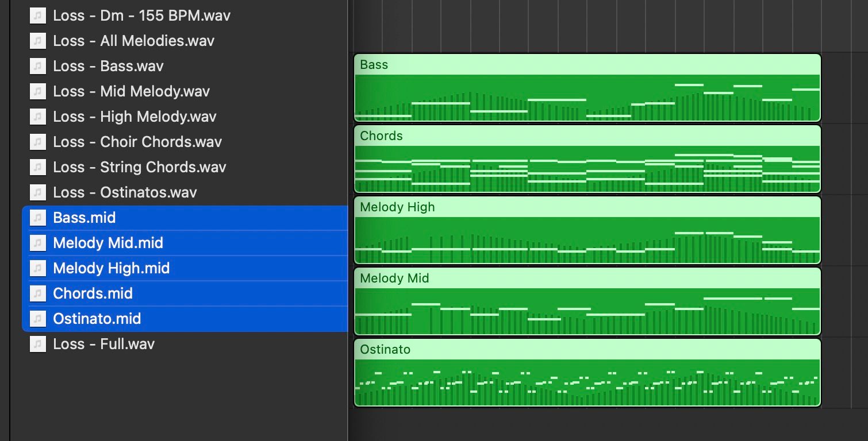Screen dimensions: 868x441
Task: Select the Melody High MIDI region
Action: [x=587, y=230]
